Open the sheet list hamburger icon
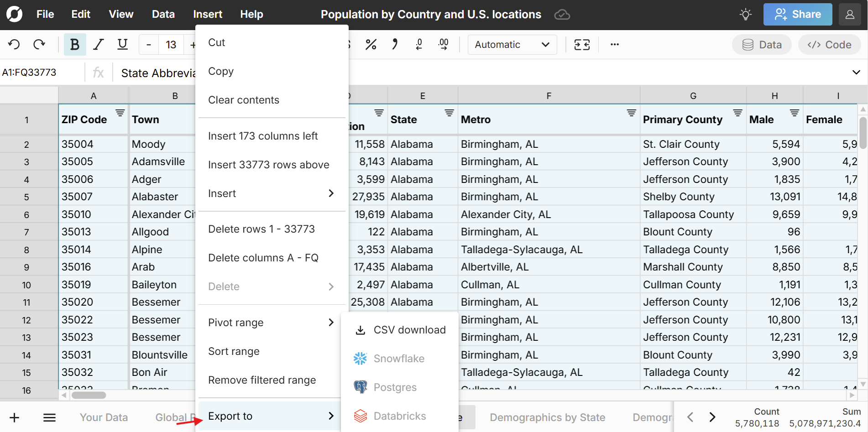868x432 pixels. 49,417
